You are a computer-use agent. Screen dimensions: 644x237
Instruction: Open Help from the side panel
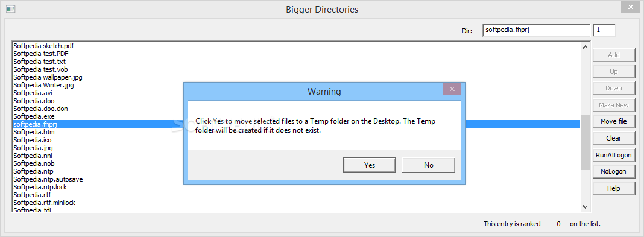click(613, 188)
